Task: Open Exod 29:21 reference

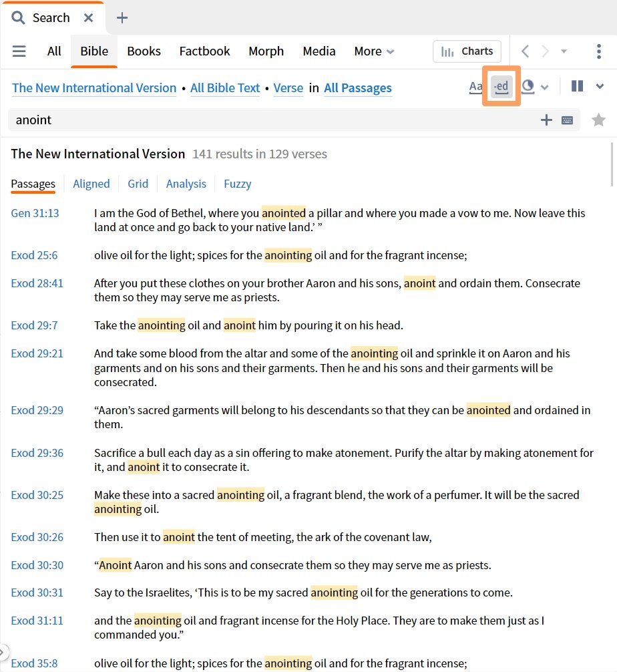Action: [37, 353]
